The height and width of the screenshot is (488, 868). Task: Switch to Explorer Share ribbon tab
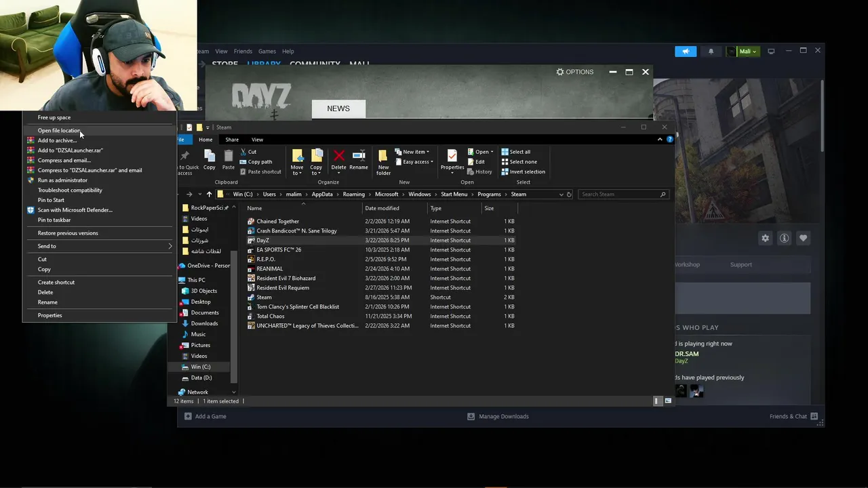[x=232, y=140]
